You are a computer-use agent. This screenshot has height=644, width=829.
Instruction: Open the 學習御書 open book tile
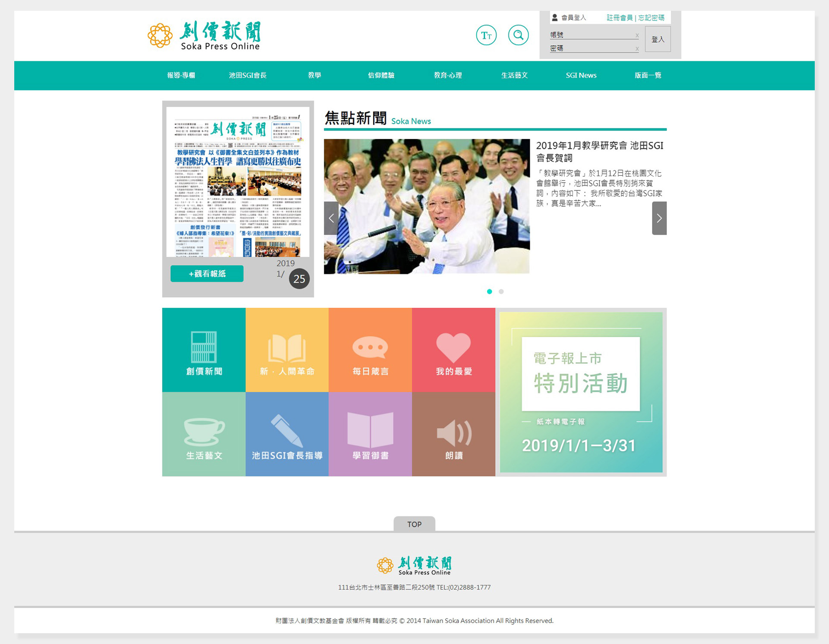(370, 434)
